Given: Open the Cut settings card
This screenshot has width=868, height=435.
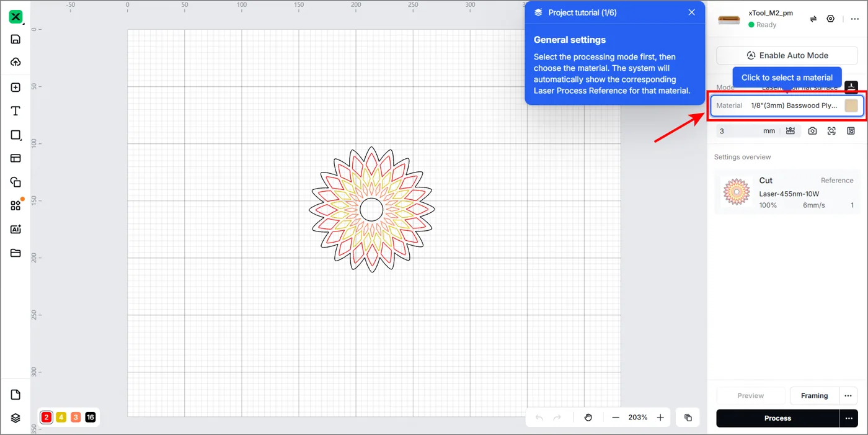Looking at the screenshot, I should pos(787,192).
